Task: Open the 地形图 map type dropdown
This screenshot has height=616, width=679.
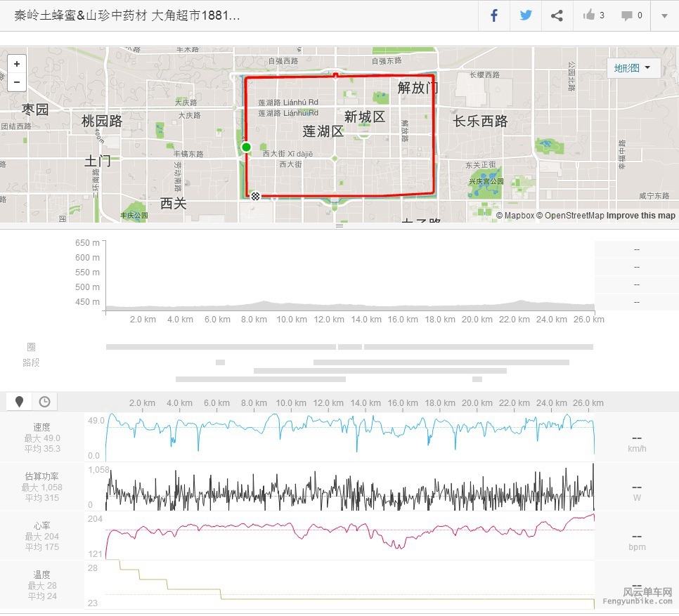Action: [x=632, y=68]
